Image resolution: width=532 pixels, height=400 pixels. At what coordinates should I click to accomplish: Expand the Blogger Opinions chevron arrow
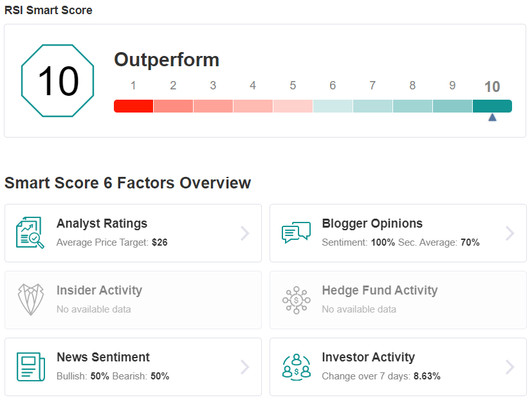click(x=510, y=233)
